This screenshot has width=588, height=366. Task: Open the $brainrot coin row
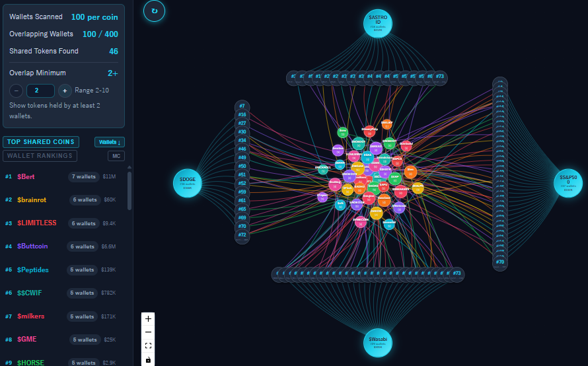(63, 200)
